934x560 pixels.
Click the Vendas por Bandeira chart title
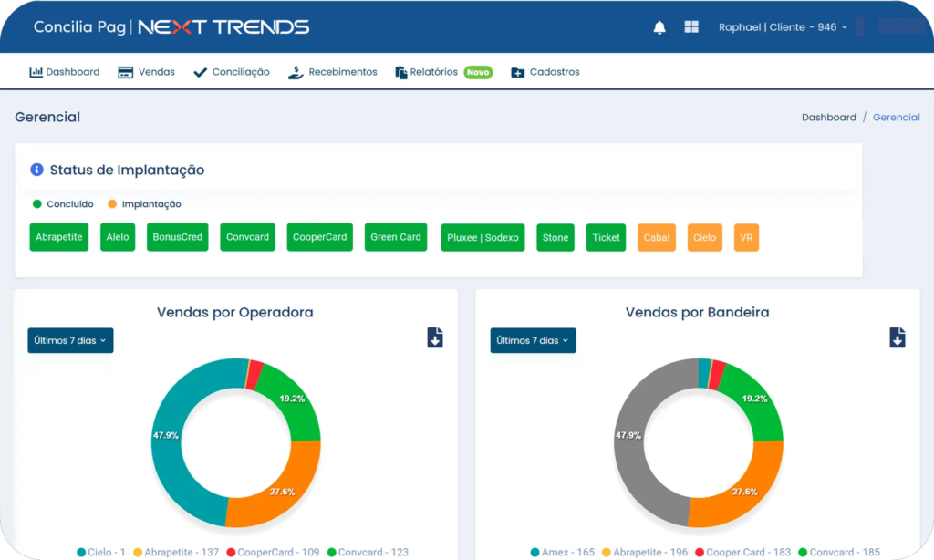tap(697, 312)
